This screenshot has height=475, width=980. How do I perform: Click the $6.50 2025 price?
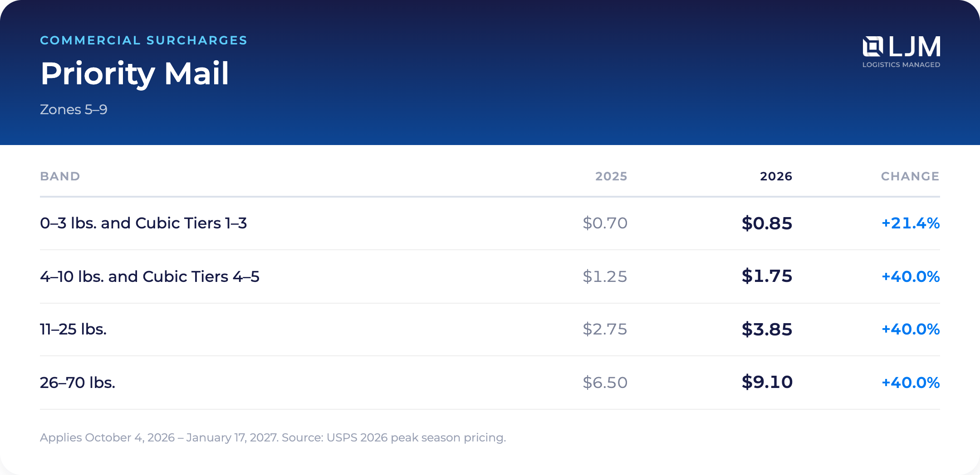605,383
